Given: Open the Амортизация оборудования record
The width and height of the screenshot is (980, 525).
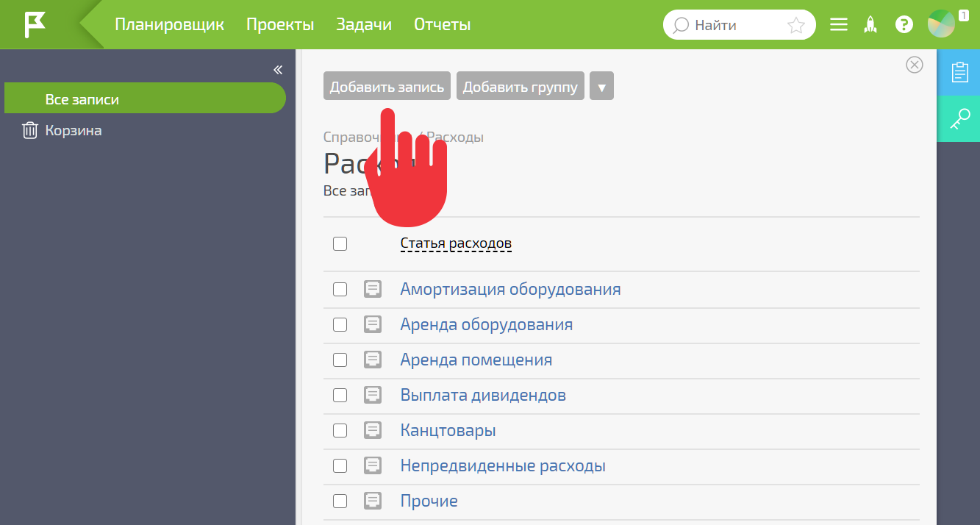Looking at the screenshot, I should click(x=510, y=289).
